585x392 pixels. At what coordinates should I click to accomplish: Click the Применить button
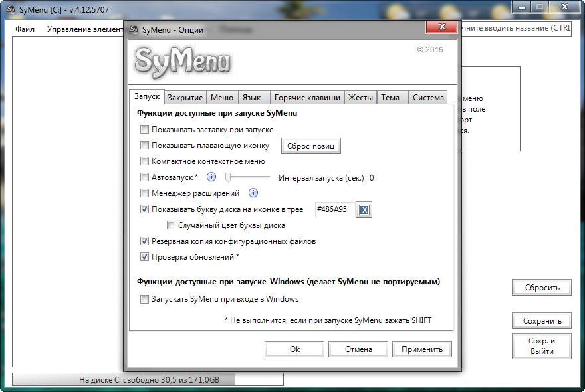click(422, 349)
